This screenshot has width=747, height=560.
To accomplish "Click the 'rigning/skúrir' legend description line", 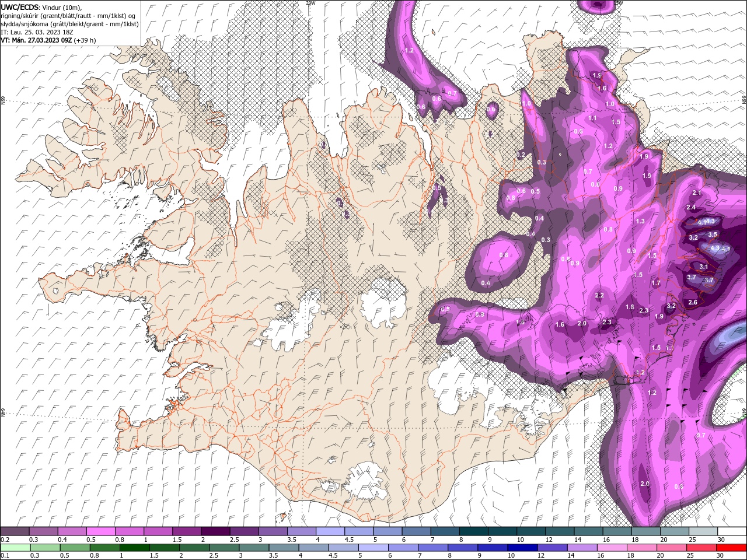I will (x=68, y=16).
